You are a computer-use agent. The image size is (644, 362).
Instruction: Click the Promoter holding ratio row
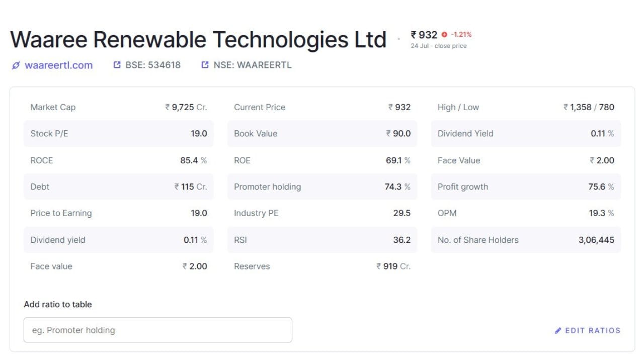(322, 187)
